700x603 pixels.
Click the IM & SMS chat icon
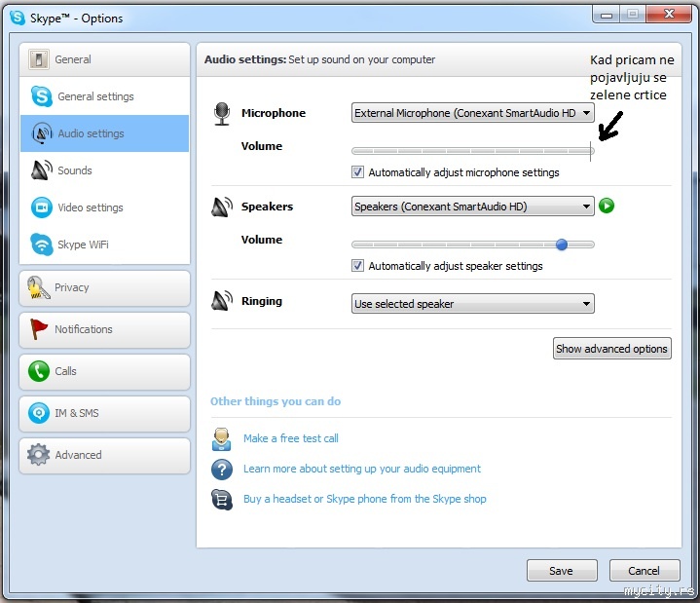(39, 413)
